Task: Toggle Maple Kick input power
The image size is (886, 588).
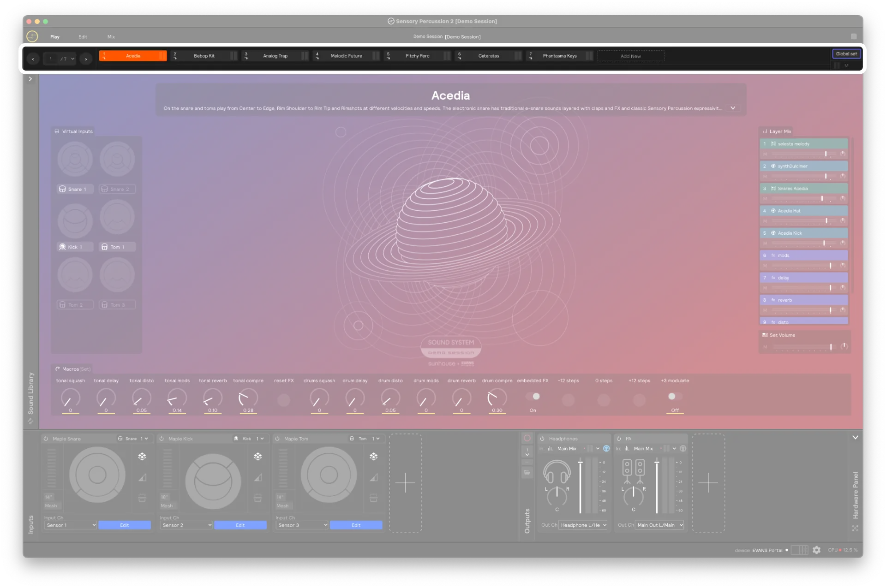Action: click(x=162, y=439)
